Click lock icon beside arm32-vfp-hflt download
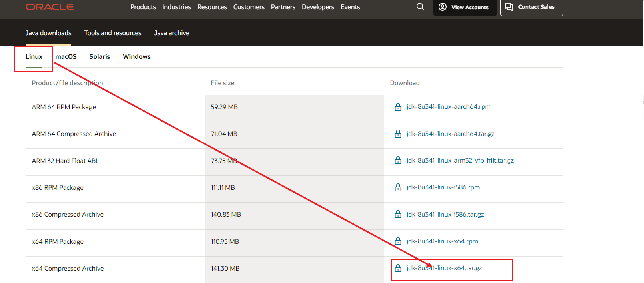The image size is (644, 283). (x=398, y=160)
